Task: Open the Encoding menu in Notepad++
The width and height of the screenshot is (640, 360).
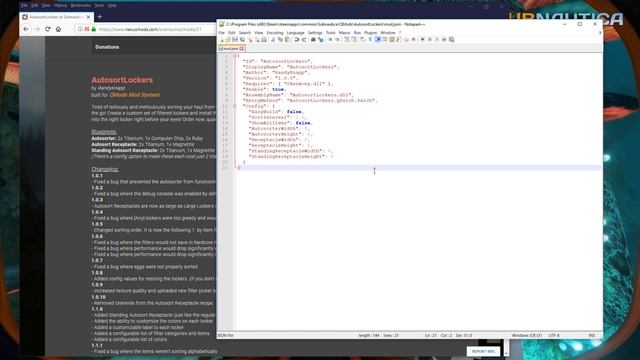Action: pos(275,33)
